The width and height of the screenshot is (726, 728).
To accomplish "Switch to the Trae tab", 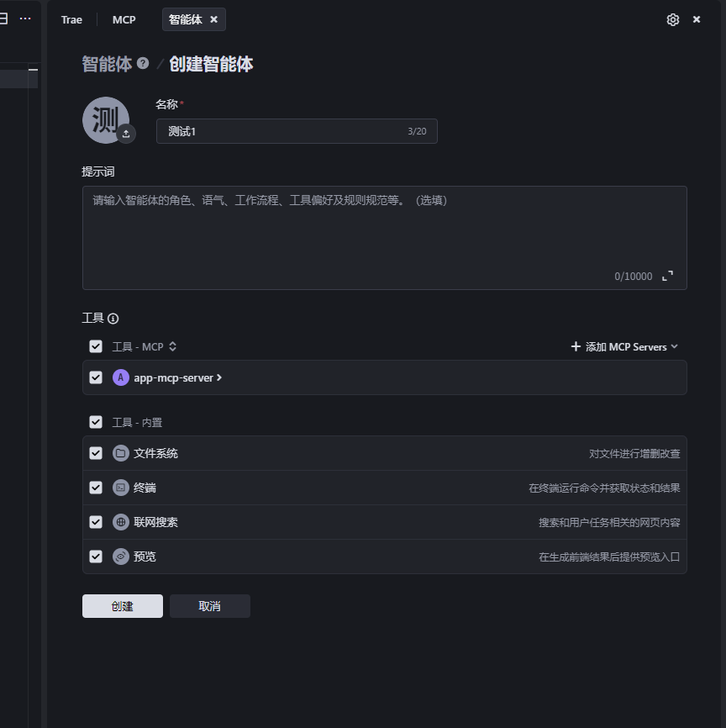I will (x=71, y=19).
